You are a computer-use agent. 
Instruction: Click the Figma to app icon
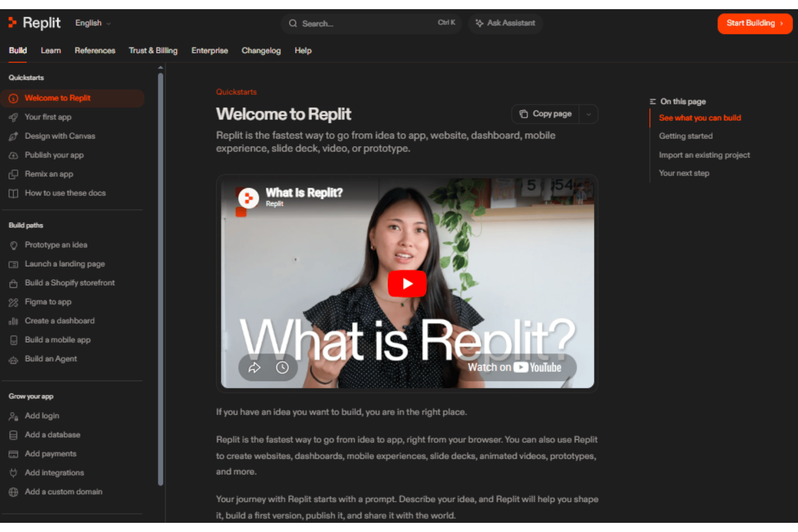(13, 302)
